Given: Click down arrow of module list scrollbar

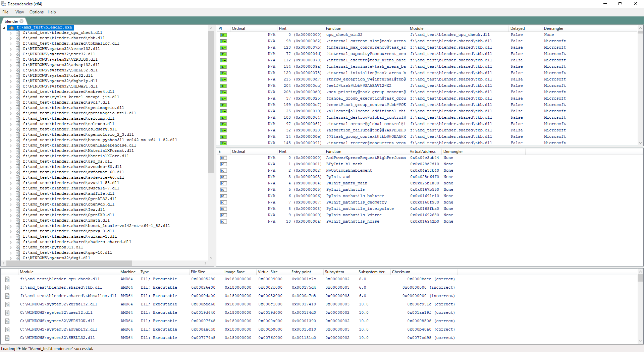Looking at the screenshot, I should tap(640, 341).
